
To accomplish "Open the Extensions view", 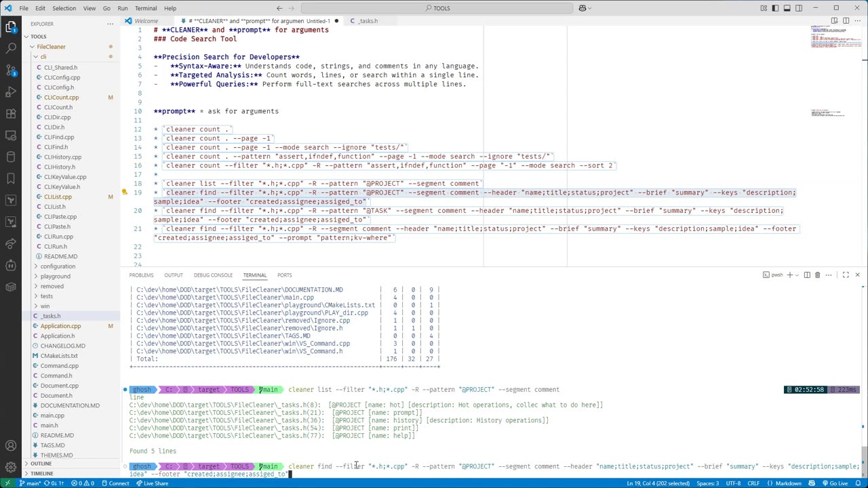I will (x=11, y=114).
